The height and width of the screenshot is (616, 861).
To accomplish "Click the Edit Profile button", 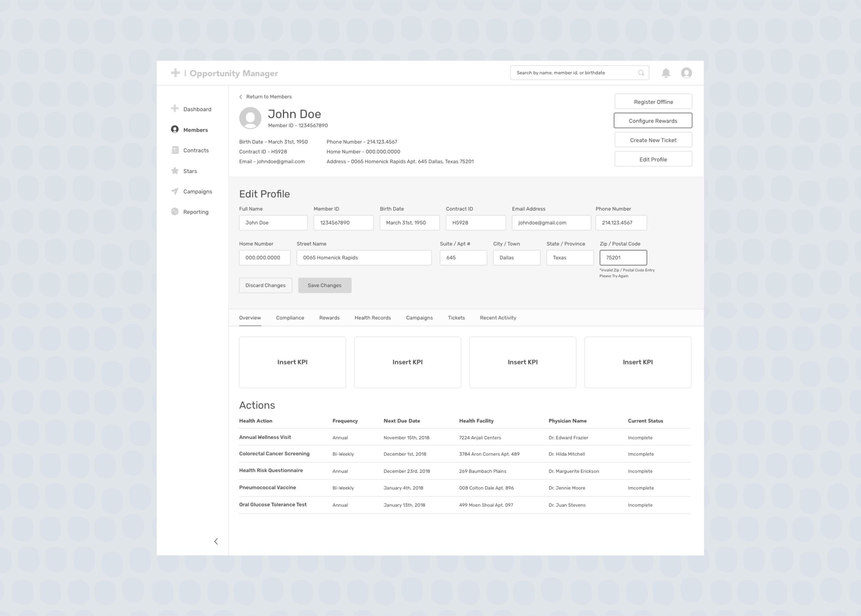I will [654, 159].
